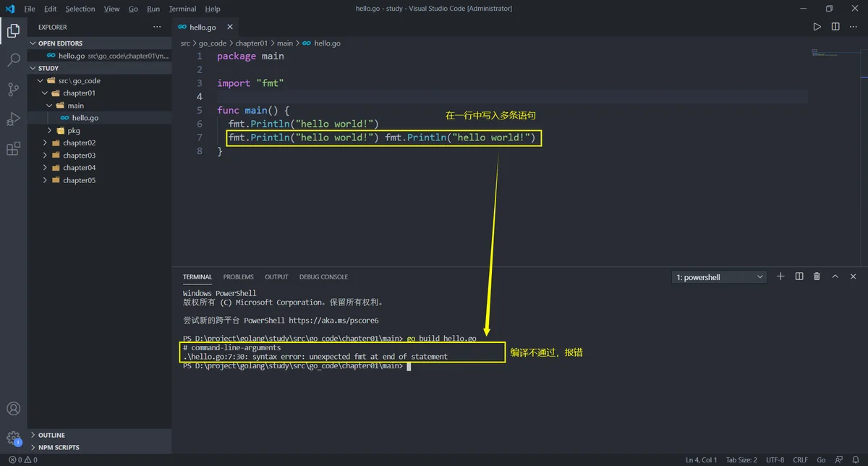Image resolution: width=868 pixels, height=466 pixels.
Task: Split the editor to the right
Action: pyautogui.click(x=835, y=27)
